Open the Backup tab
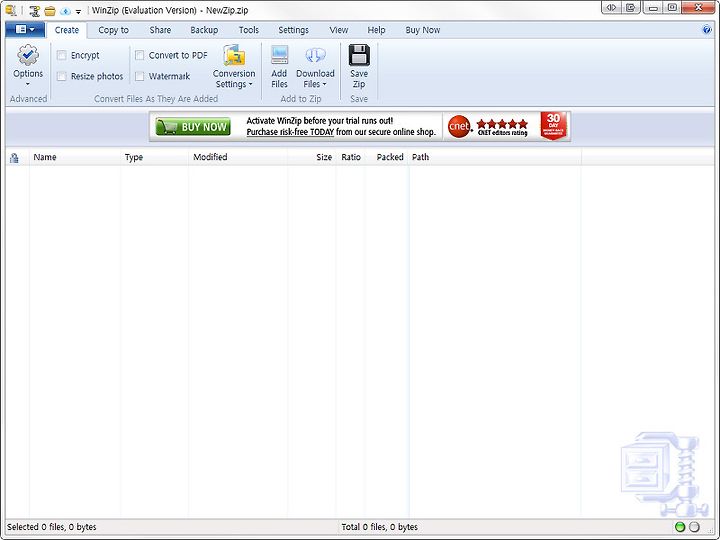The image size is (720, 540). [204, 30]
